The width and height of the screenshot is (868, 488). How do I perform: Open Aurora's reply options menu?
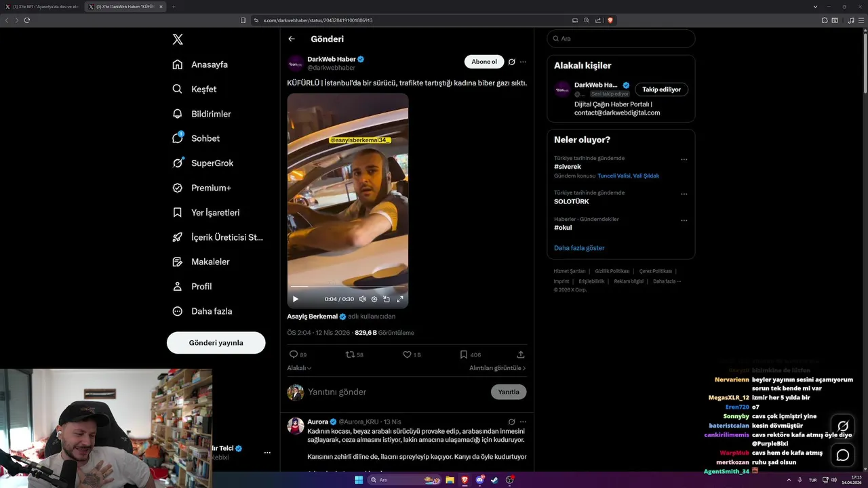point(523,422)
